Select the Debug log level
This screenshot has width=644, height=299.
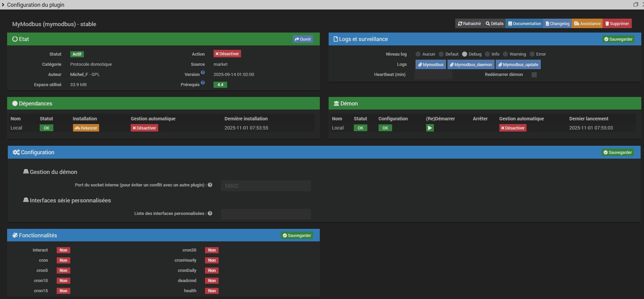(464, 54)
